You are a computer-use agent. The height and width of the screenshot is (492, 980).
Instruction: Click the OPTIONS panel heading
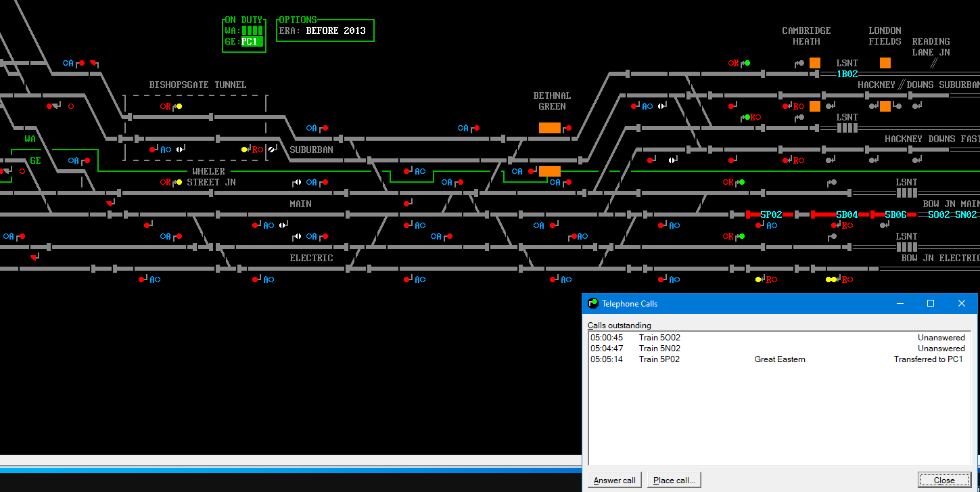[298, 20]
